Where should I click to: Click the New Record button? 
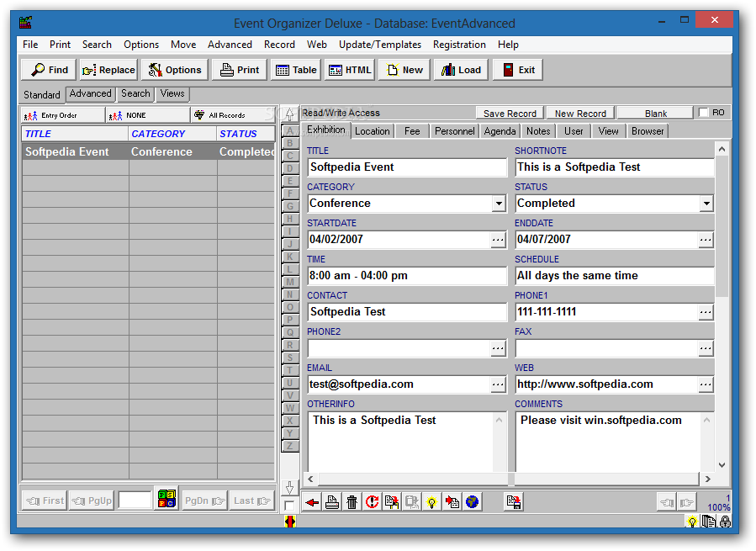point(580,114)
